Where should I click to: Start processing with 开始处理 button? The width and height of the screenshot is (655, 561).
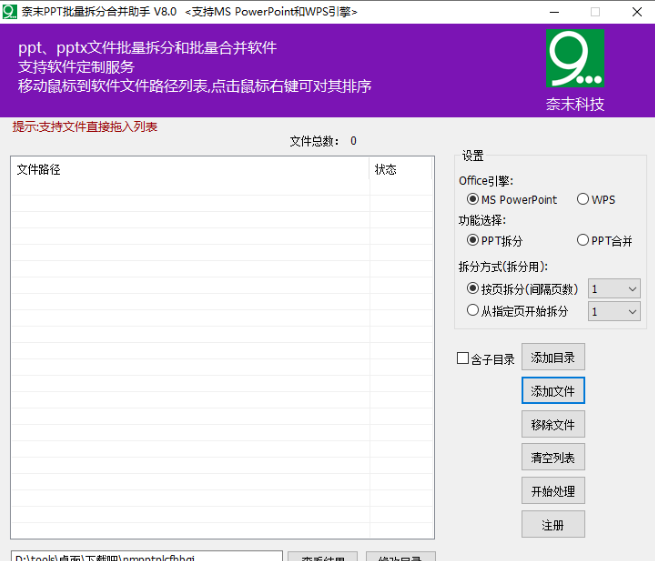pyautogui.click(x=553, y=490)
